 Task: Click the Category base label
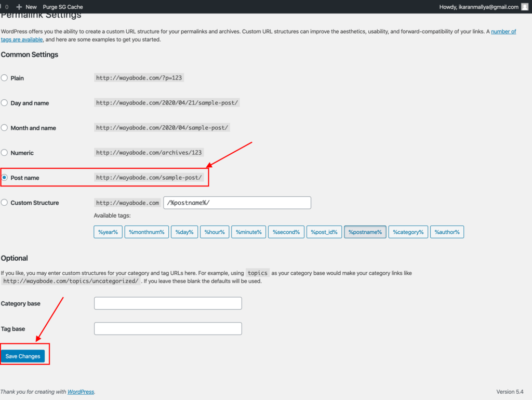point(21,303)
